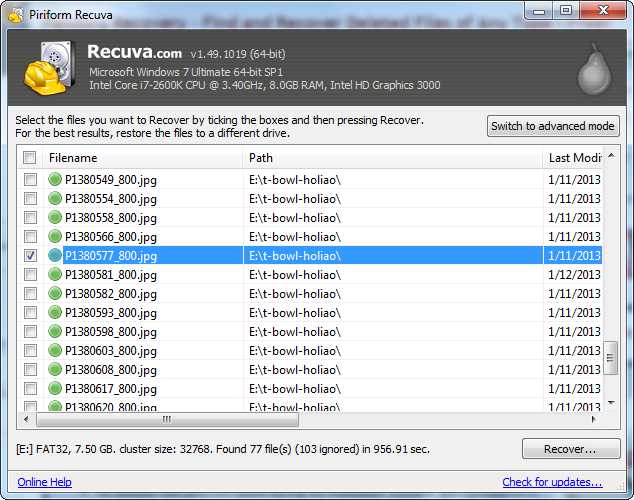Tick the checkbox for P1380558_800.jpg
This screenshot has height=500, width=634.
[30, 217]
